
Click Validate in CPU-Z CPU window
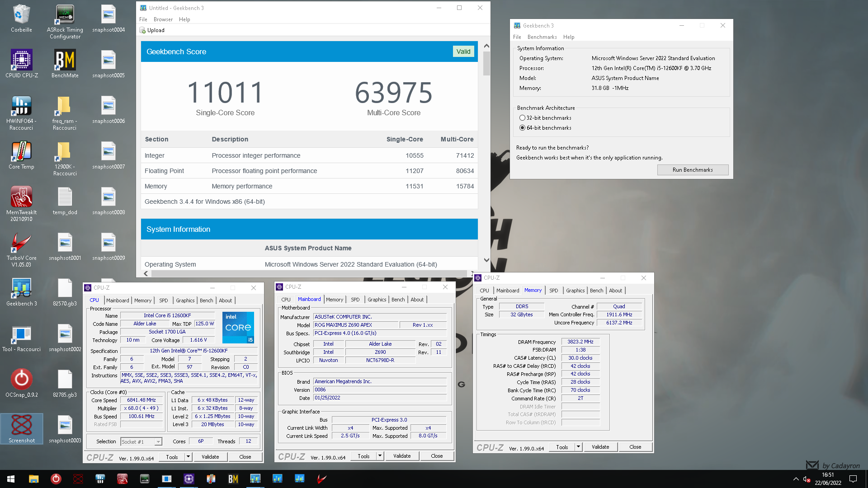coord(210,457)
